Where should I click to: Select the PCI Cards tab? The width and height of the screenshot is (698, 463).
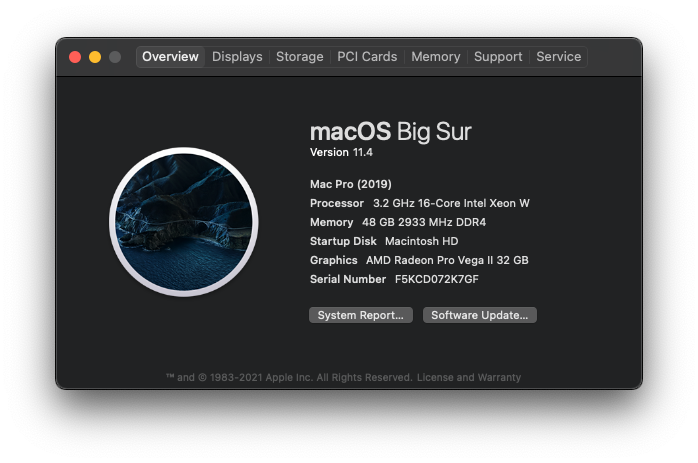[x=367, y=57]
